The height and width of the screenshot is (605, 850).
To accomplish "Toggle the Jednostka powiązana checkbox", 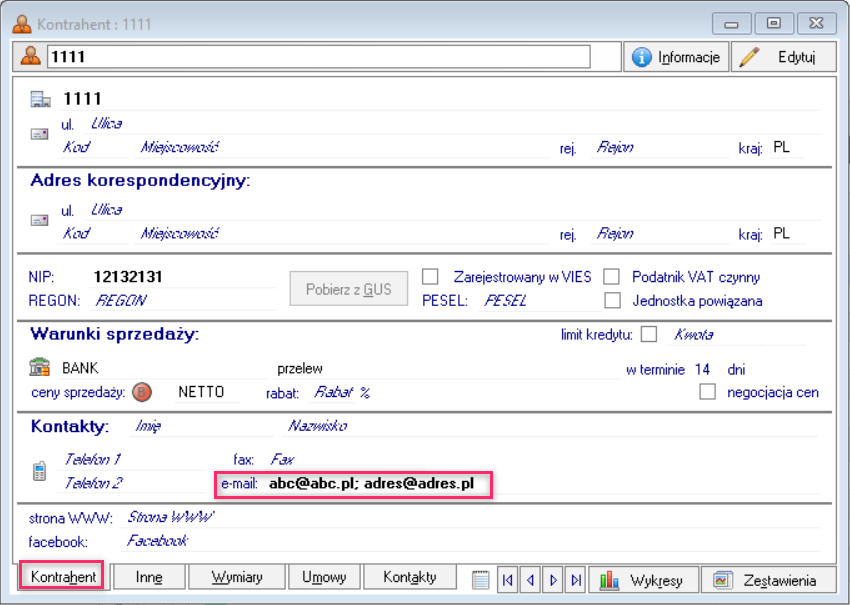I will coord(613,299).
